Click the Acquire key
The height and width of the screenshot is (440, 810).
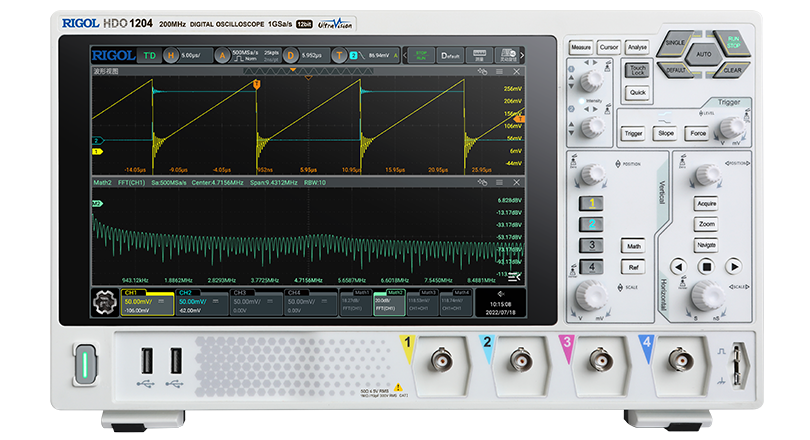707,203
